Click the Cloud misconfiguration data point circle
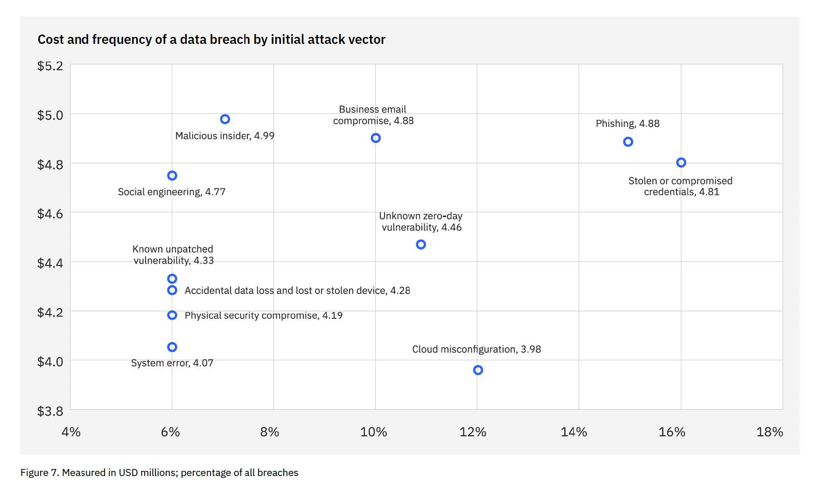Screen dimensions: 819x504 478,370
